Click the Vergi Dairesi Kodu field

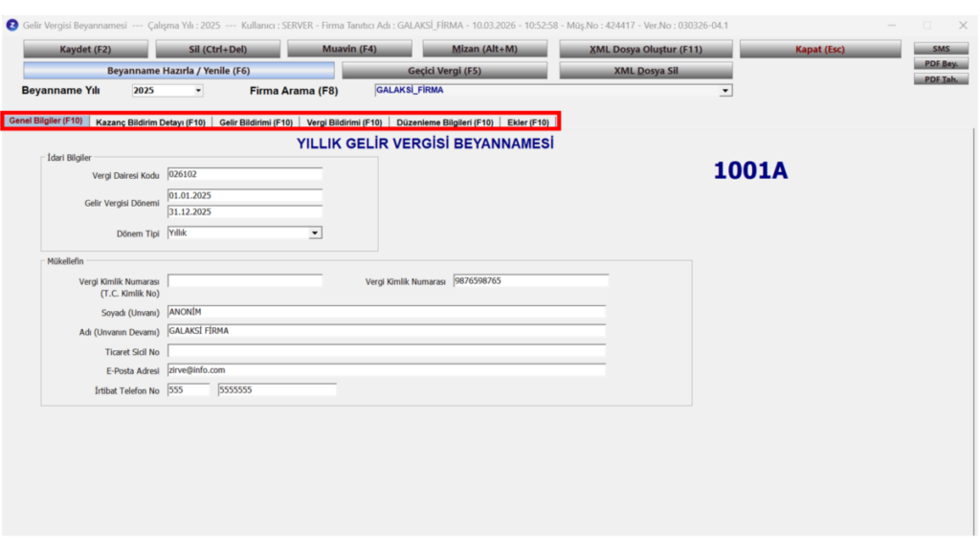(x=244, y=174)
